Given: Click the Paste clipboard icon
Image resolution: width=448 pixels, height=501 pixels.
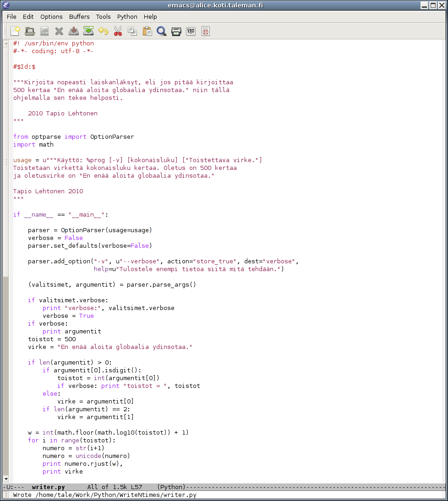Looking at the screenshot, I should click(x=148, y=31).
